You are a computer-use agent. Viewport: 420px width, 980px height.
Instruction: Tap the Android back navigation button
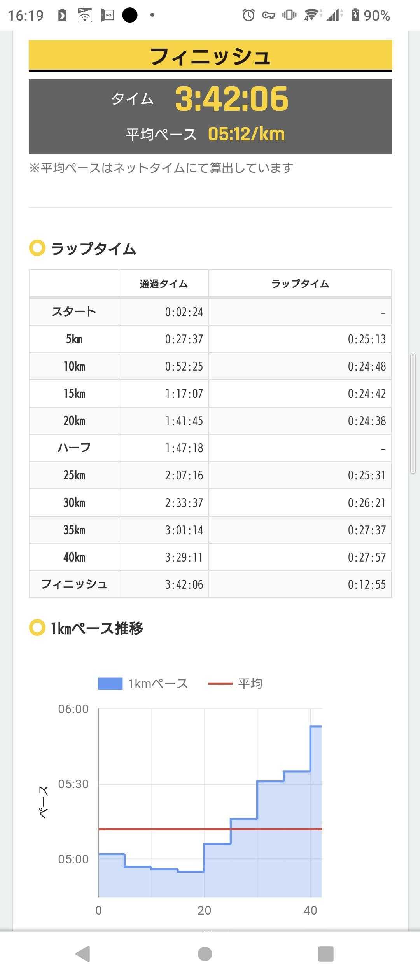click(83, 953)
